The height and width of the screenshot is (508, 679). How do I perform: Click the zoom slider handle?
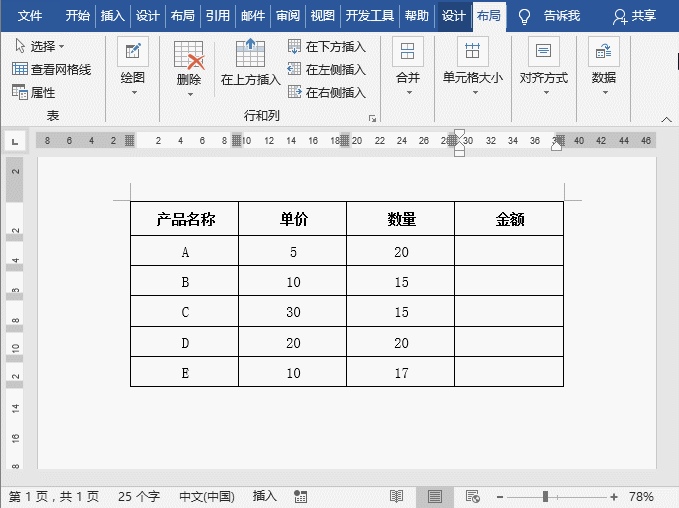point(545,496)
